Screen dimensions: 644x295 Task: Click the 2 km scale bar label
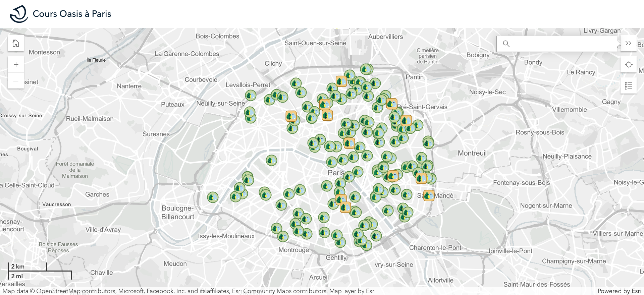[x=18, y=267]
